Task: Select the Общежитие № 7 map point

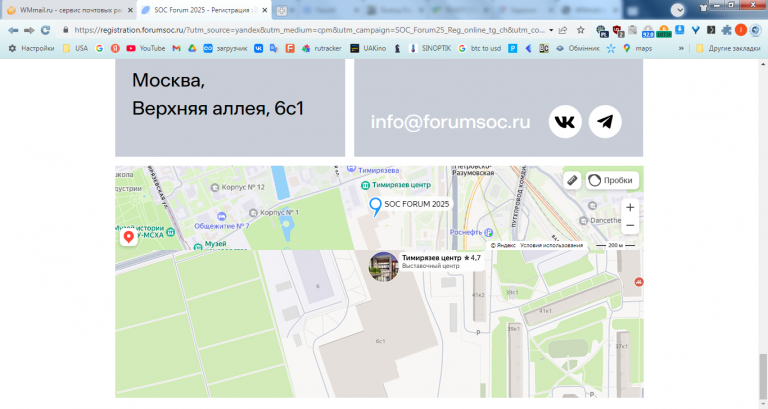Action: (x=221, y=221)
